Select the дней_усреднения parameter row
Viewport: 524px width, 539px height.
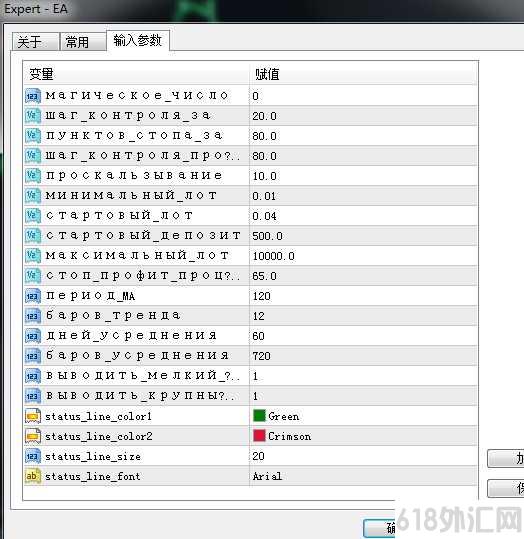click(250, 336)
